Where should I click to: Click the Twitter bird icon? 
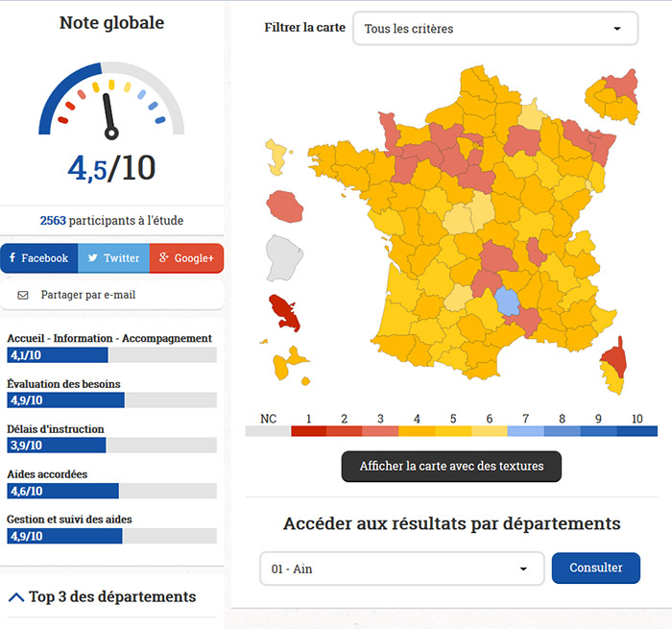92,258
